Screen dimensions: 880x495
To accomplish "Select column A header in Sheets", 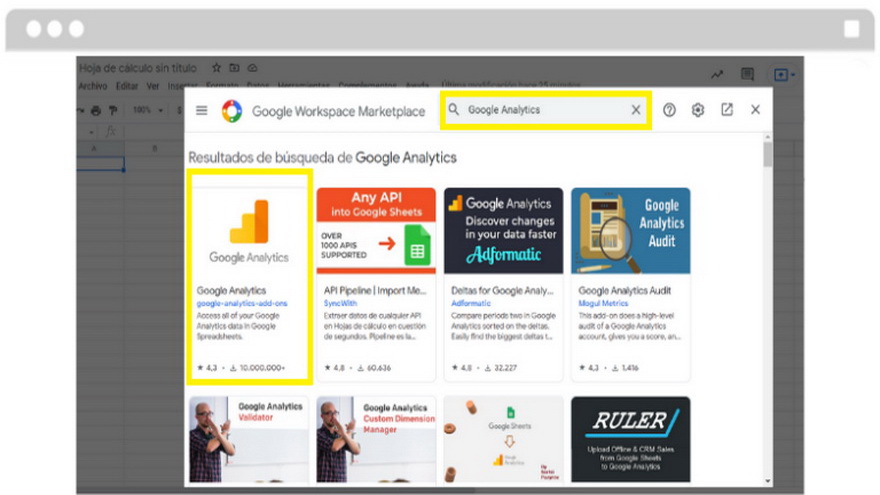I will (x=94, y=148).
